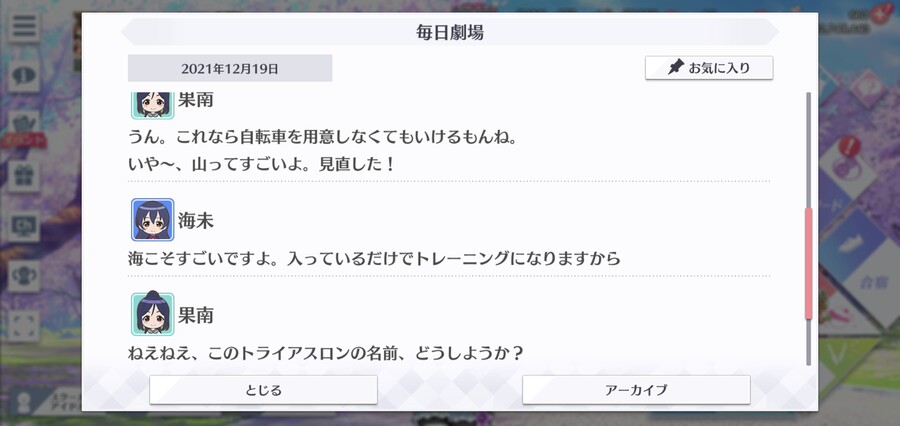The height and width of the screenshot is (426, 900).
Task: Select the gift box present icon
Action: pos(24,175)
